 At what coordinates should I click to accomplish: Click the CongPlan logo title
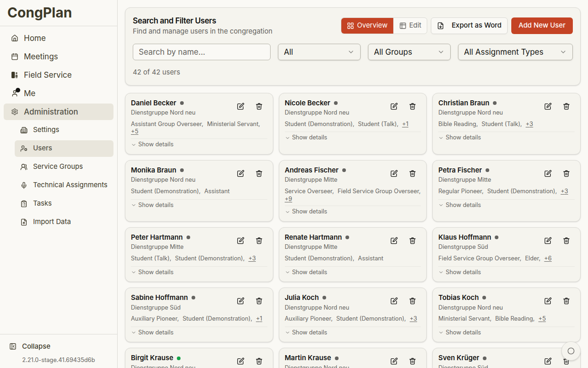click(40, 12)
